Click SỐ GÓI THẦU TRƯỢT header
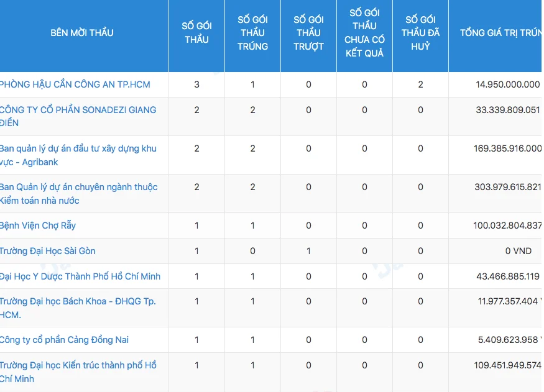Image resolution: width=544 pixels, height=392 pixels. point(308,32)
